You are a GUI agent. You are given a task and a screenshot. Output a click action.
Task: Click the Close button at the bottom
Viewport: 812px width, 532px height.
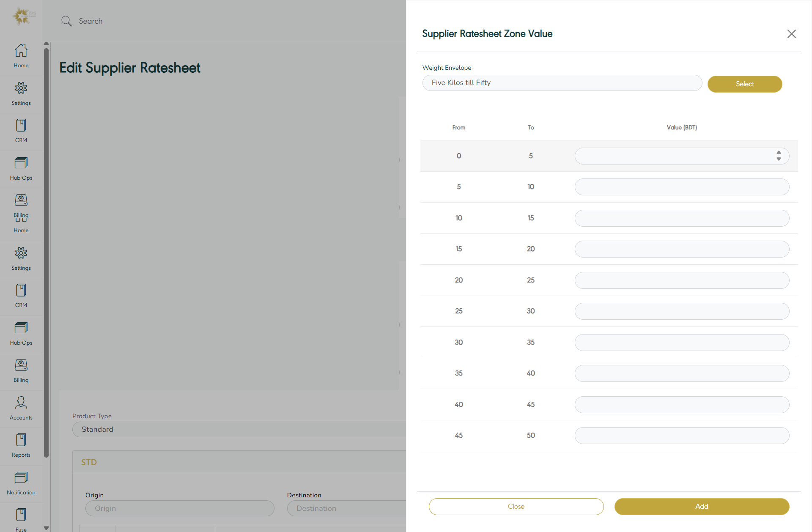point(516,506)
